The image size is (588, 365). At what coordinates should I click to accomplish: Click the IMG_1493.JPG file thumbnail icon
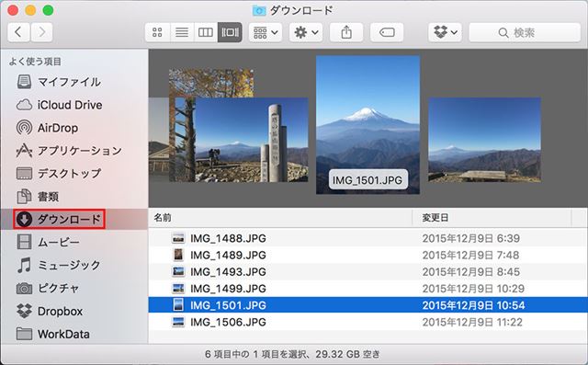coord(178,271)
